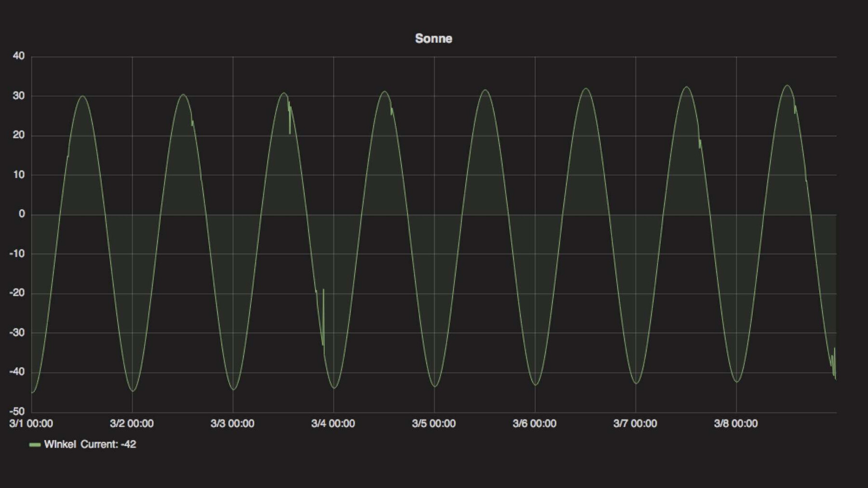The width and height of the screenshot is (868, 488).
Task: Click the Current: -42 legend value
Action: pyautogui.click(x=108, y=444)
